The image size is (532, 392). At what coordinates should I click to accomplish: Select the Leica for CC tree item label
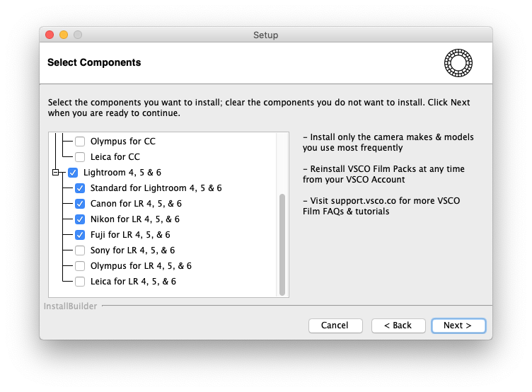point(115,157)
